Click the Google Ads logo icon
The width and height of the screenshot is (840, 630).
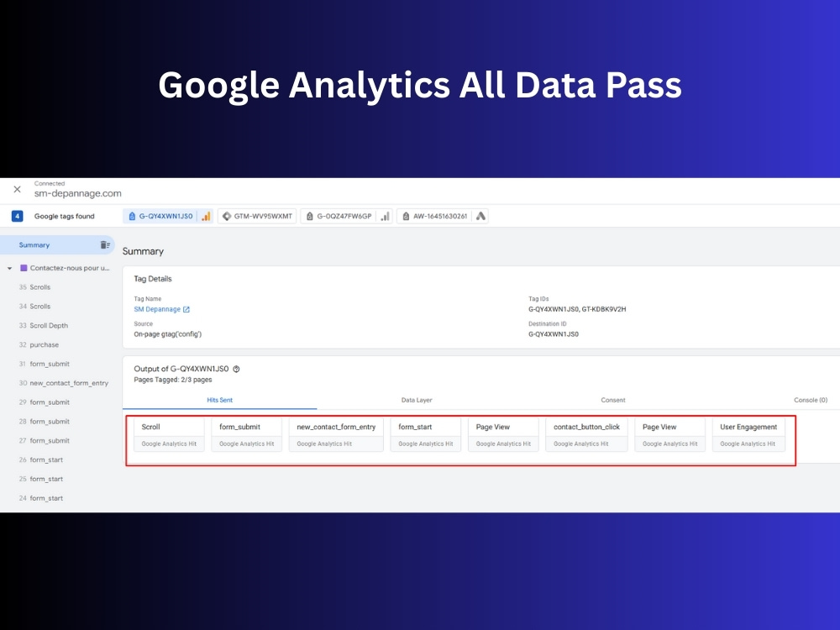[x=480, y=217]
